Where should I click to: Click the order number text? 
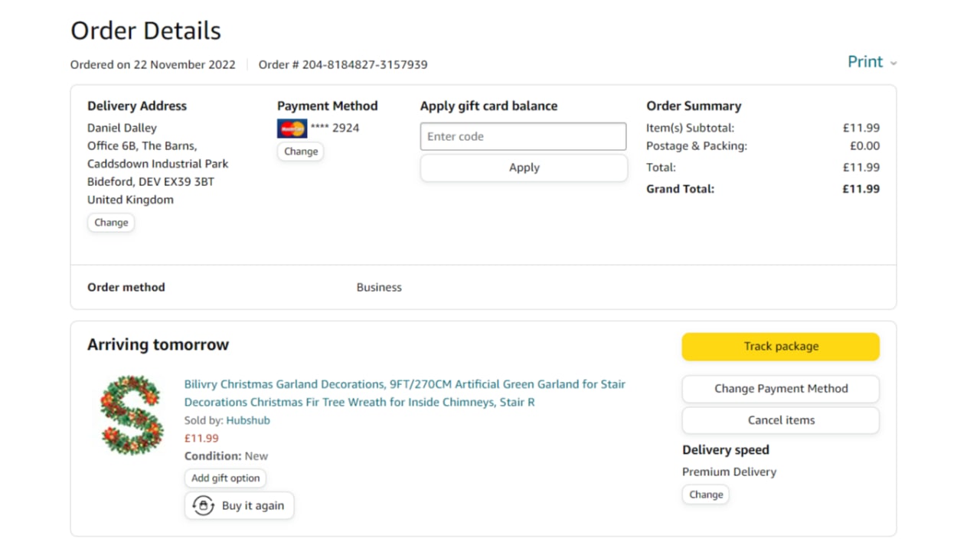point(343,65)
